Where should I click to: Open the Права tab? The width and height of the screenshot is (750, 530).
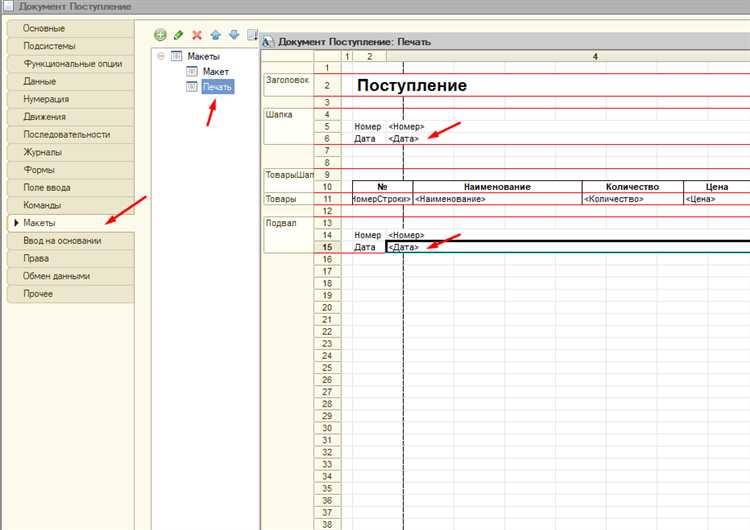71,258
